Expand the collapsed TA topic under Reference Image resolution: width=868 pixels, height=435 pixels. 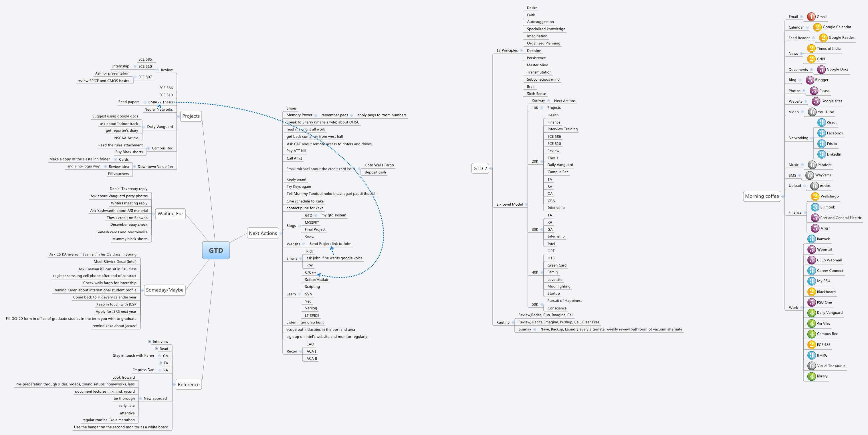click(x=160, y=363)
